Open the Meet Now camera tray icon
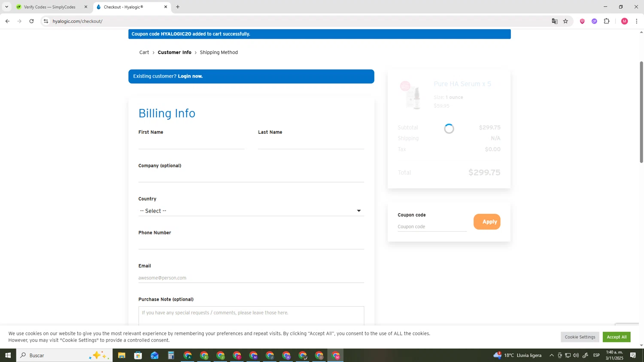Image resolution: width=644 pixels, height=362 pixels. tap(559, 355)
